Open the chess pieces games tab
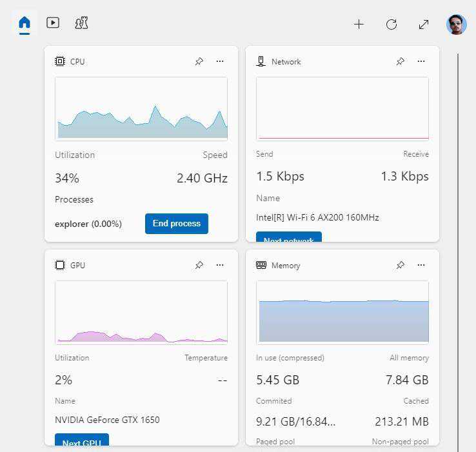The image size is (476, 452). [81, 23]
